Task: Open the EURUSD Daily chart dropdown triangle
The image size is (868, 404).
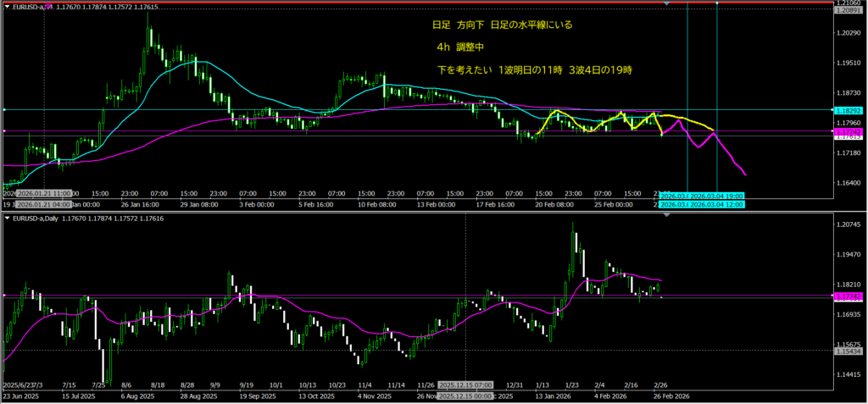Action: click(x=8, y=219)
